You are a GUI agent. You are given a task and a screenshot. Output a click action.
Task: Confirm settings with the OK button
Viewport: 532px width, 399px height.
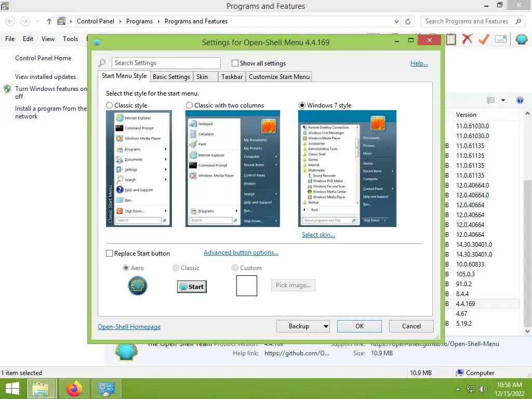tap(360, 326)
